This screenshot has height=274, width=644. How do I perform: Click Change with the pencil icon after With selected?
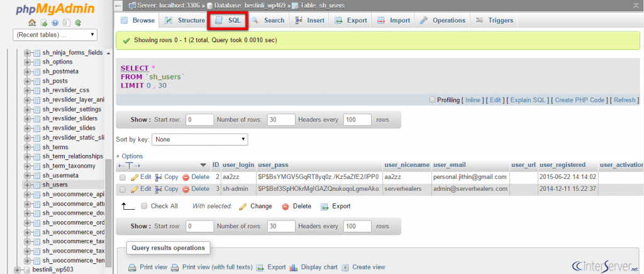click(x=255, y=206)
